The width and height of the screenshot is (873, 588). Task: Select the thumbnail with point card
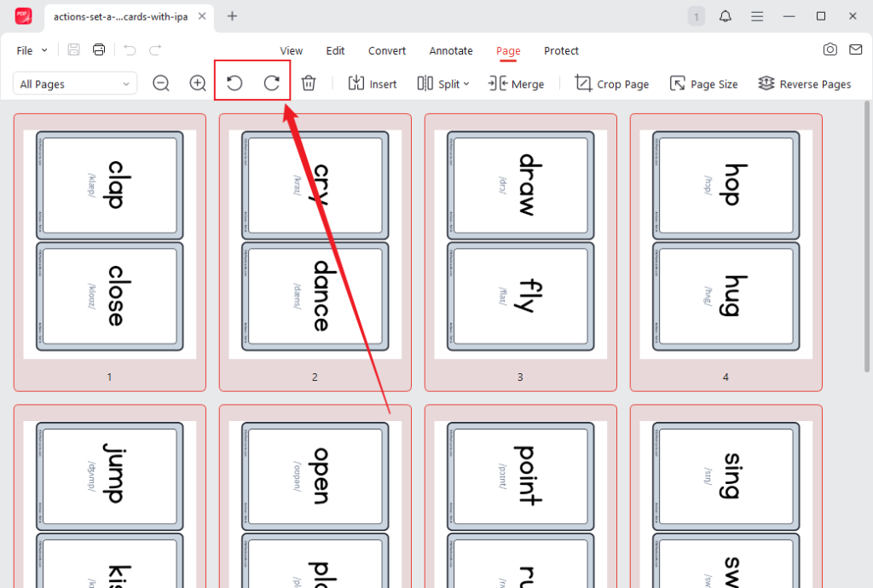(521, 496)
